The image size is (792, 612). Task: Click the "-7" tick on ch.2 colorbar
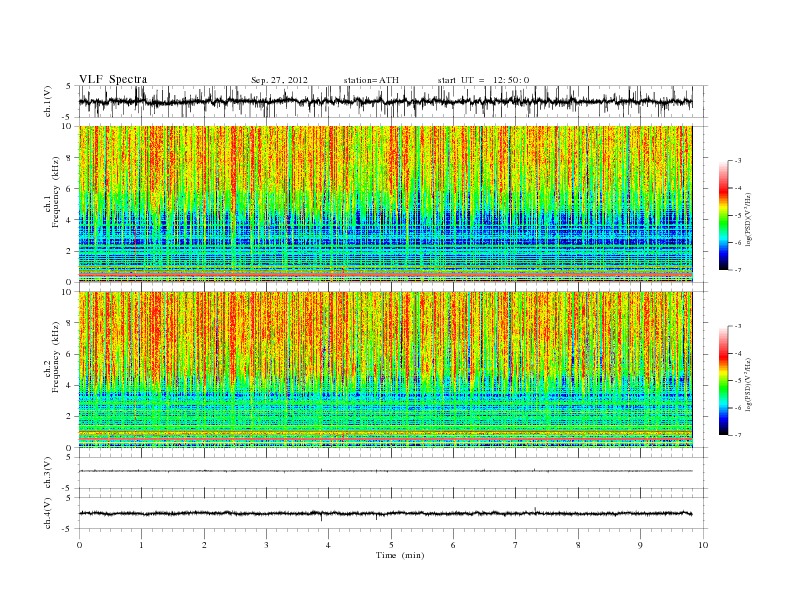(x=738, y=435)
